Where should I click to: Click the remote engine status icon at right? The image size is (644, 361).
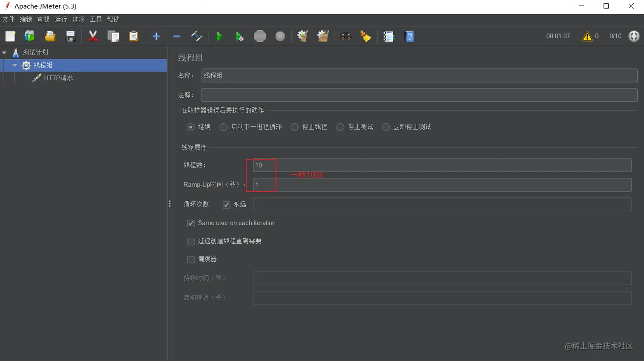pyautogui.click(x=634, y=36)
